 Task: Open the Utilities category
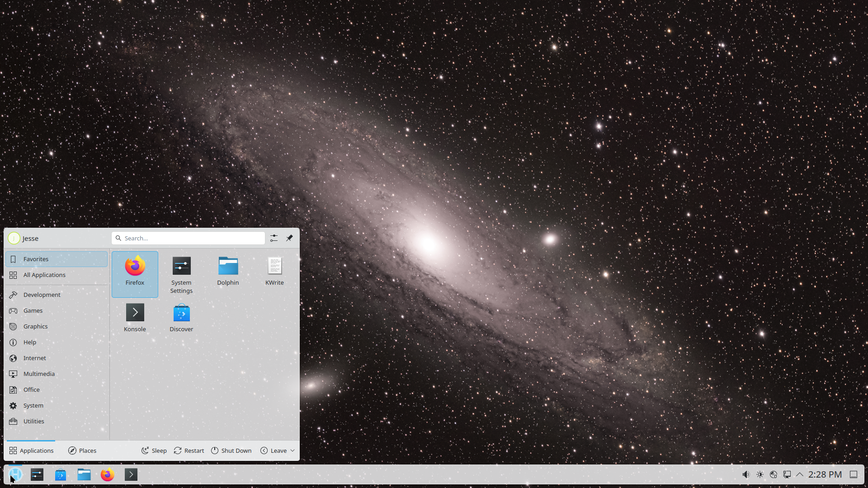coord(57,421)
